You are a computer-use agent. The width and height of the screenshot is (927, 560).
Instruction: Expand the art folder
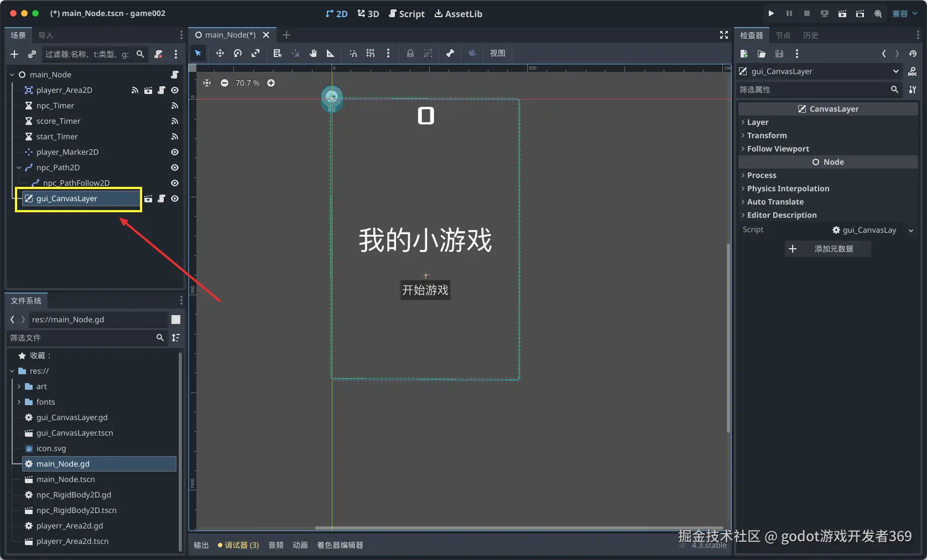pyautogui.click(x=19, y=386)
